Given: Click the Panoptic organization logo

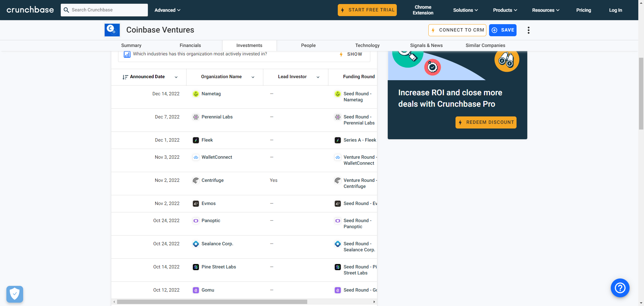Looking at the screenshot, I should [196, 221].
